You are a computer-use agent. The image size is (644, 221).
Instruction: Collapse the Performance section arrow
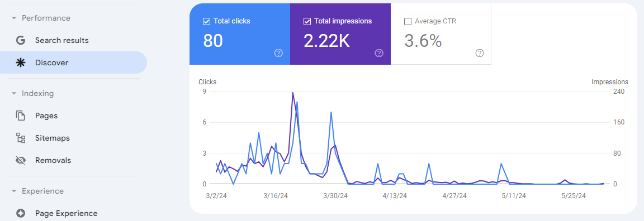click(14, 18)
